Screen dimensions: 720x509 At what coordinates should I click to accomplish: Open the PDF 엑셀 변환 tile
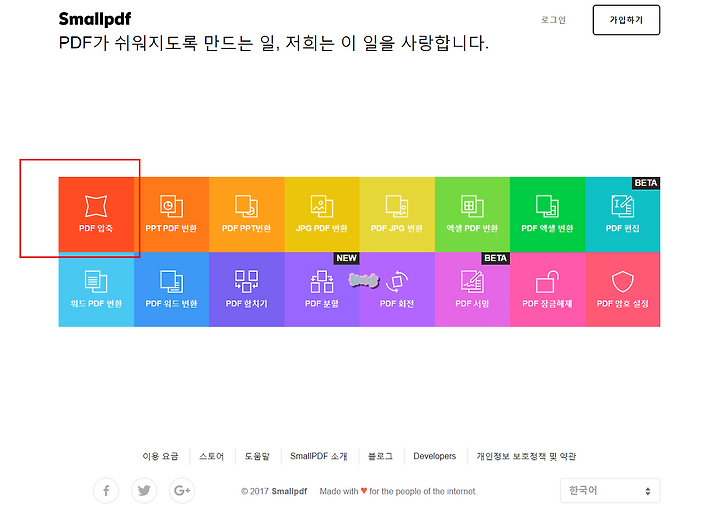click(547, 215)
